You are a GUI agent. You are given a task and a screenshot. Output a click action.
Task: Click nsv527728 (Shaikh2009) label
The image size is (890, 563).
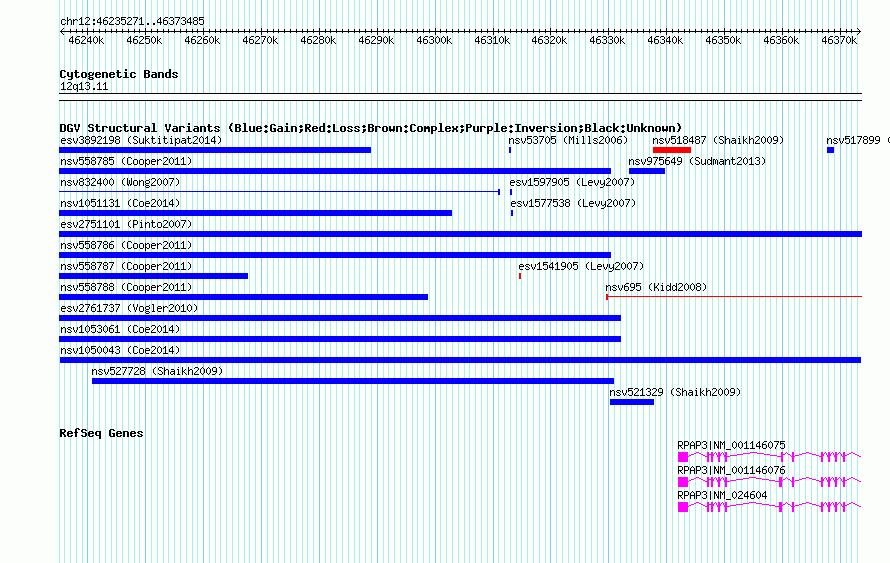(x=157, y=371)
